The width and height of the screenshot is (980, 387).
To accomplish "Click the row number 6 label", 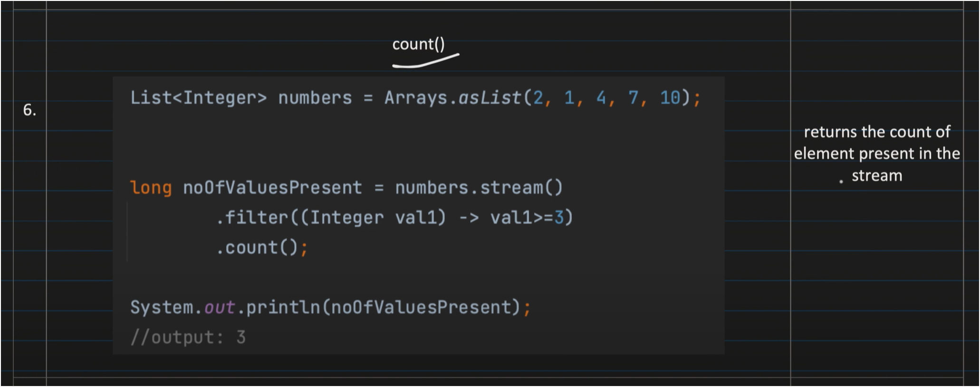I will click(29, 110).
